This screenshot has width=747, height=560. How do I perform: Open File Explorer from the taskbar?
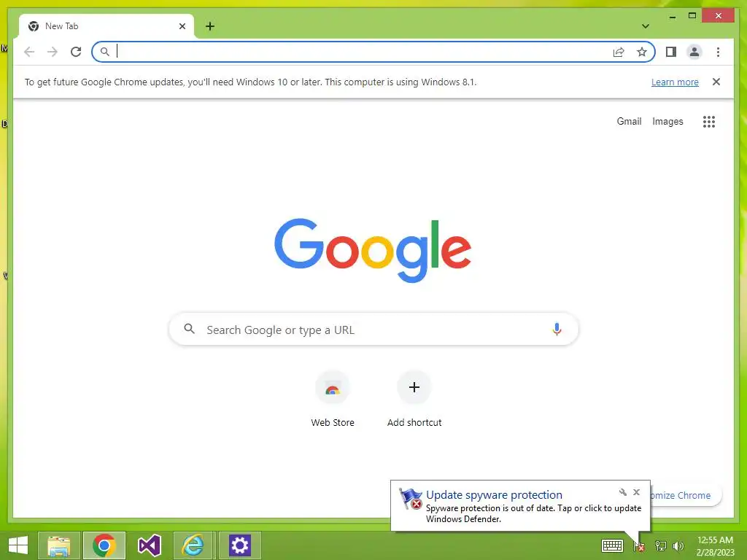(x=58, y=545)
